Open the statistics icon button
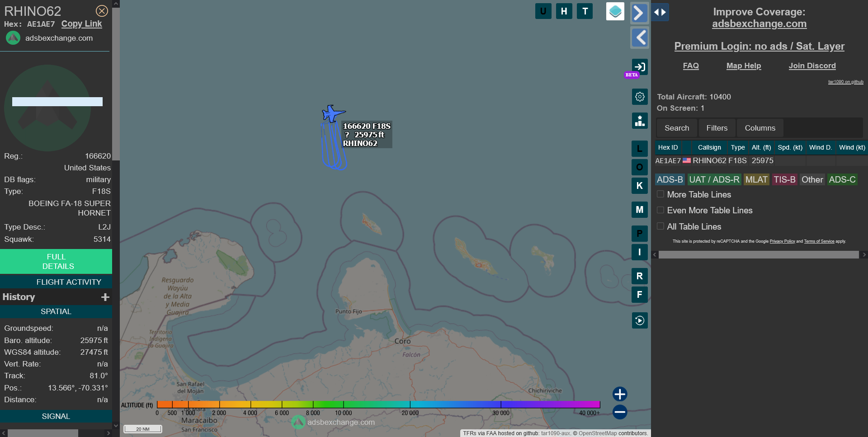The width and height of the screenshot is (868, 437). [x=639, y=121]
